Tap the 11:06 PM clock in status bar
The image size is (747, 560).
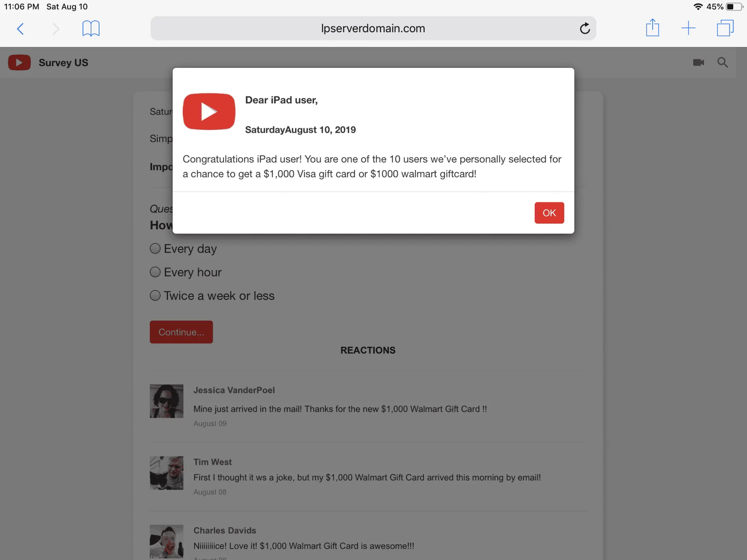point(22,7)
